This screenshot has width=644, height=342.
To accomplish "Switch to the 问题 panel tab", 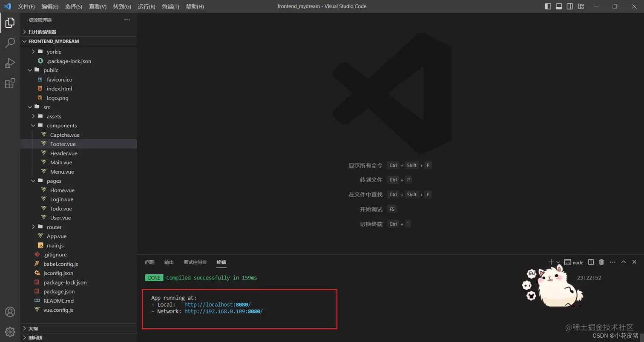I will coord(149,262).
